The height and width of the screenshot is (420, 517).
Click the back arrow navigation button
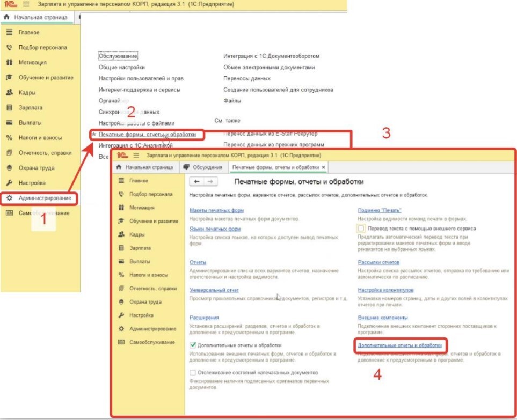pyautogui.click(x=198, y=182)
